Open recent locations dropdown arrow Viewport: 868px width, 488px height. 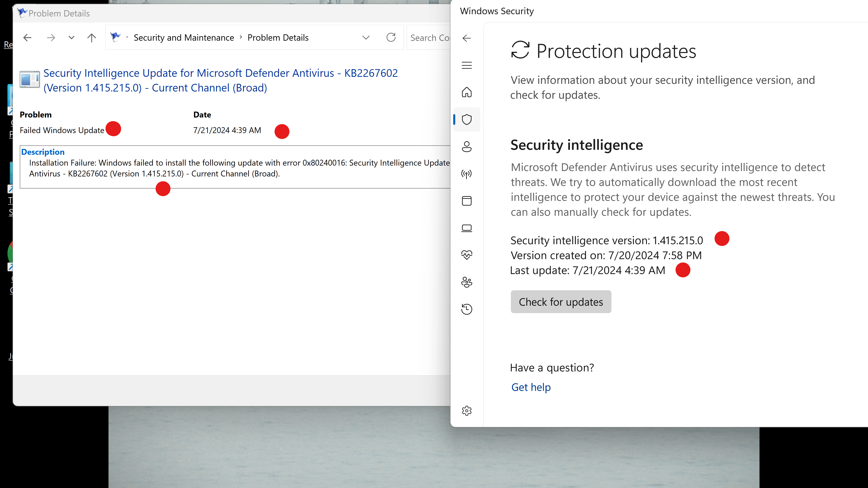point(71,37)
